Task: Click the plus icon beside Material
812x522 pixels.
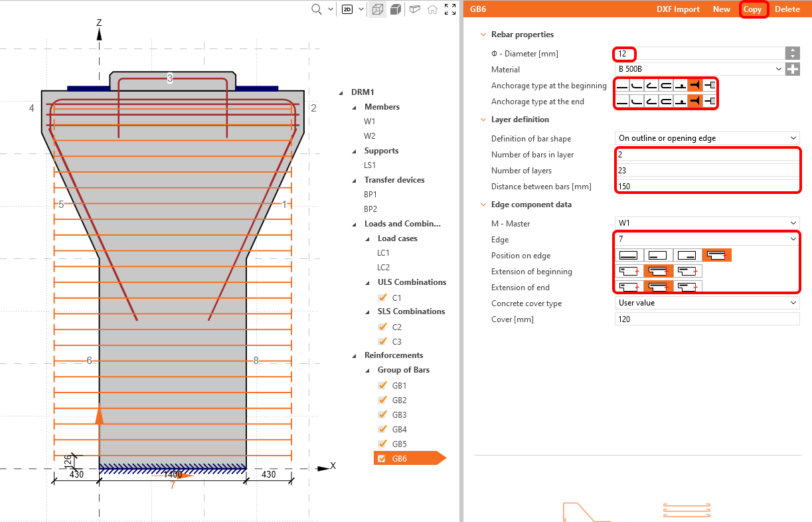Action: coord(793,69)
